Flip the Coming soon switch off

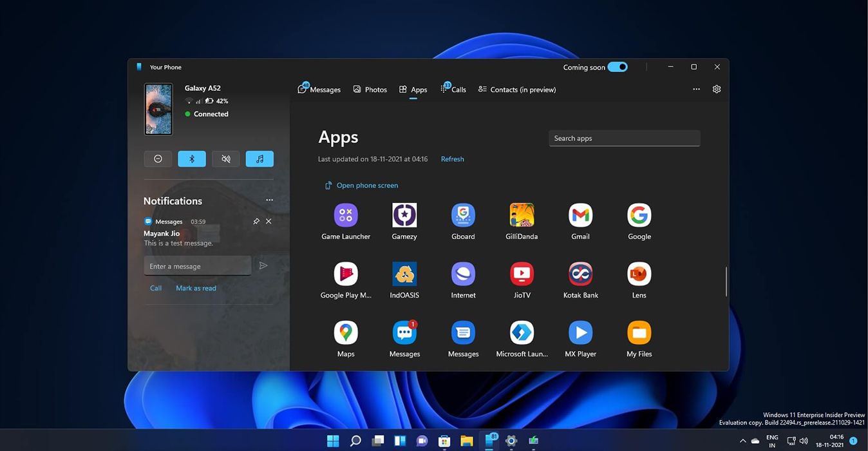pos(617,66)
